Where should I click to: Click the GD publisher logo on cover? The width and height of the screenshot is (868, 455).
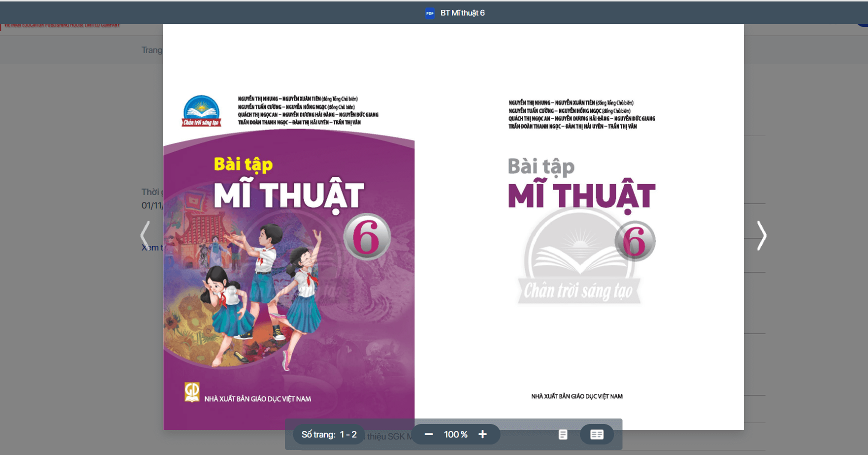click(x=192, y=392)
